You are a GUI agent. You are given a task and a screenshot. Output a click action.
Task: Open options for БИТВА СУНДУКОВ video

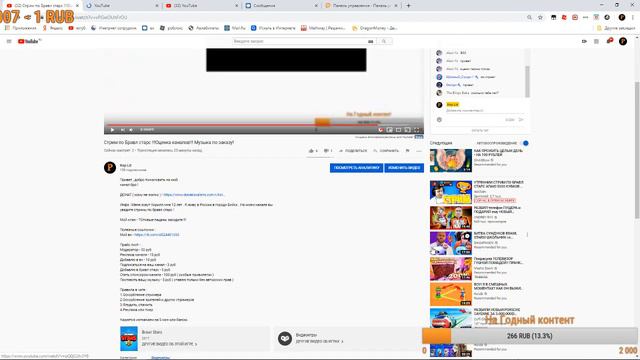coord(527,235)
